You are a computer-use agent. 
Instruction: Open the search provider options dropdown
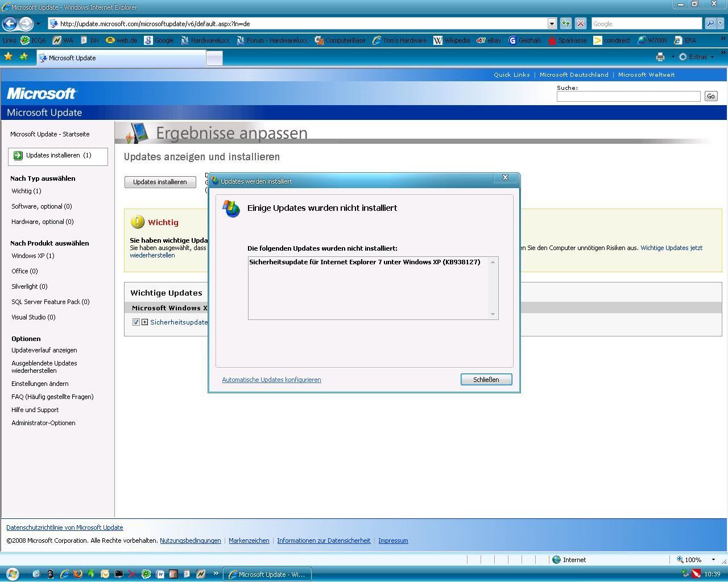[x=720, y=23]
